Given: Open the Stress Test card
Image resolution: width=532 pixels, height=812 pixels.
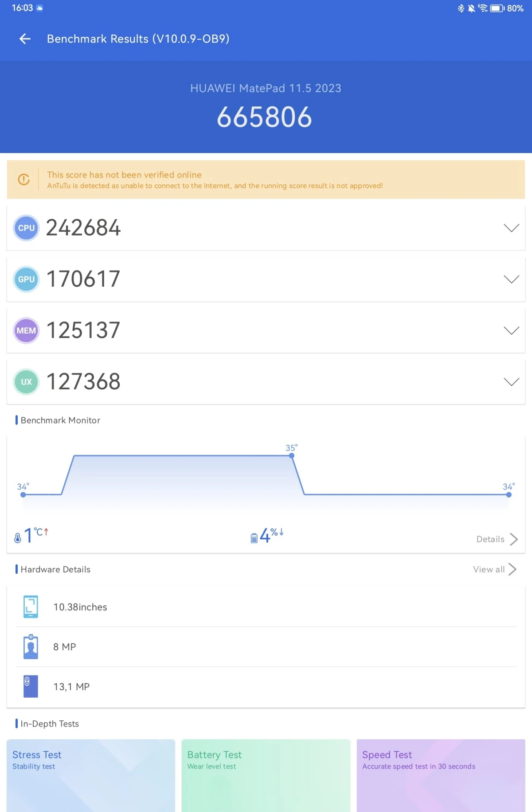Looking at the screenshot, I should [x=91, y=776].
